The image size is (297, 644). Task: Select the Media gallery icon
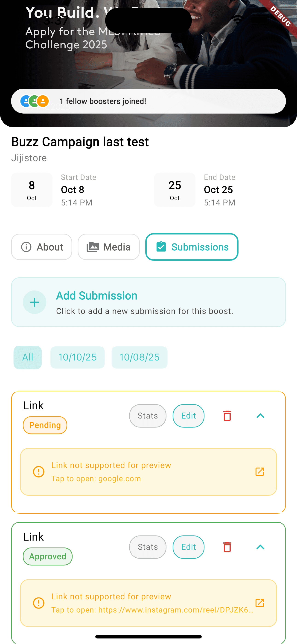pos(93,246)
